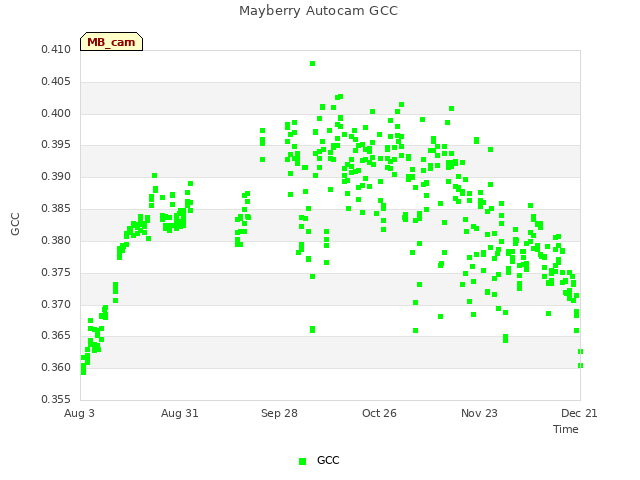This screenshot has height=480, width=640.
Task: Select the MB_cam tab label
Action: [111, 42]
